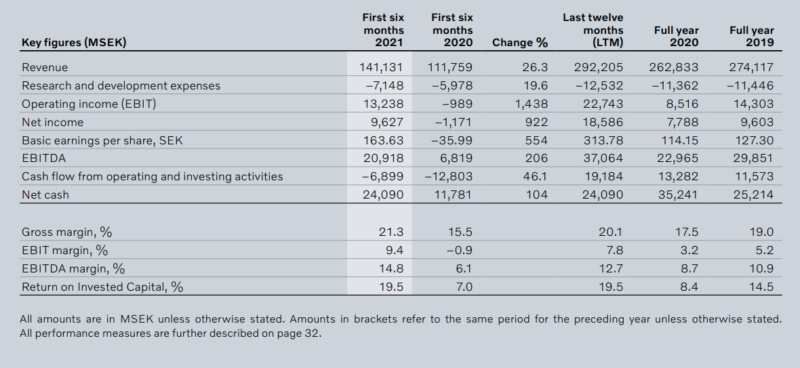Select the Revenue row label
Screen dimensions: 800x368
click(44, 67)
